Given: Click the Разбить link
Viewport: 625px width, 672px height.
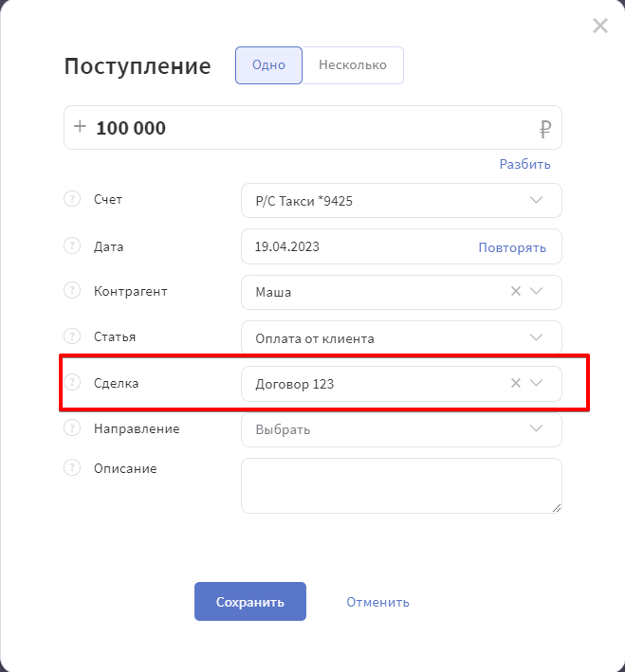Looking at the screenshot, I should (x=524, y=164).
